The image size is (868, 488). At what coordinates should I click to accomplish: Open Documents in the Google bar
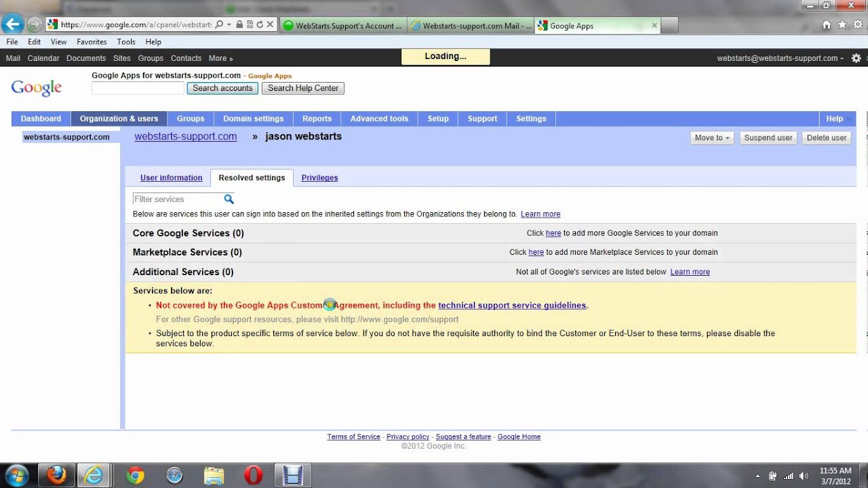86,58
